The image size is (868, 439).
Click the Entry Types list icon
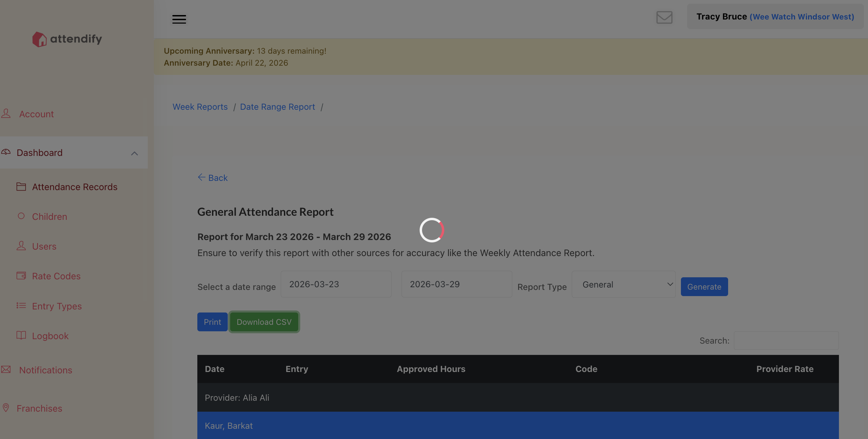coord(21,305)
